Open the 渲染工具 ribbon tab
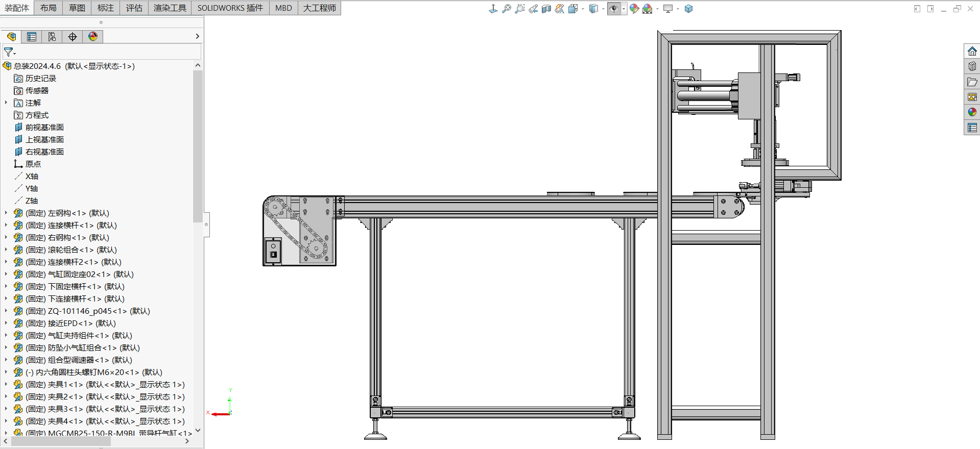The height and width of the screenshot is (449, 980). pyautogui.click(x=170, y=8)
